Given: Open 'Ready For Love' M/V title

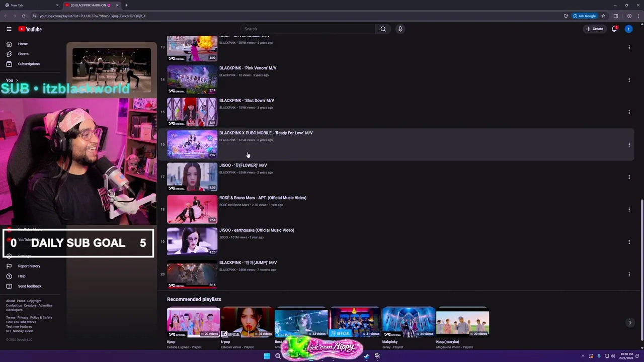Looking at the screenshot, I should pyautogui.click(x=266, y=133).
